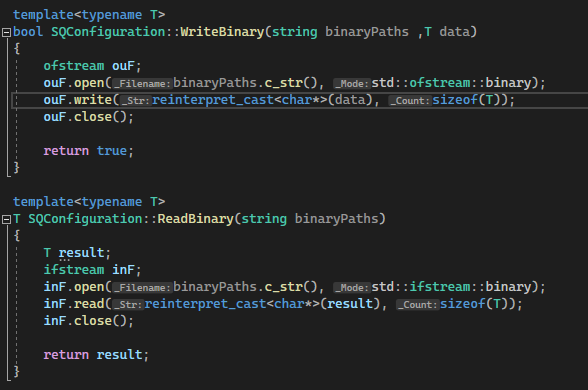Click the WriteBinary function name
The height and width of the screenshot is (390, 588).
coord(222,32)
